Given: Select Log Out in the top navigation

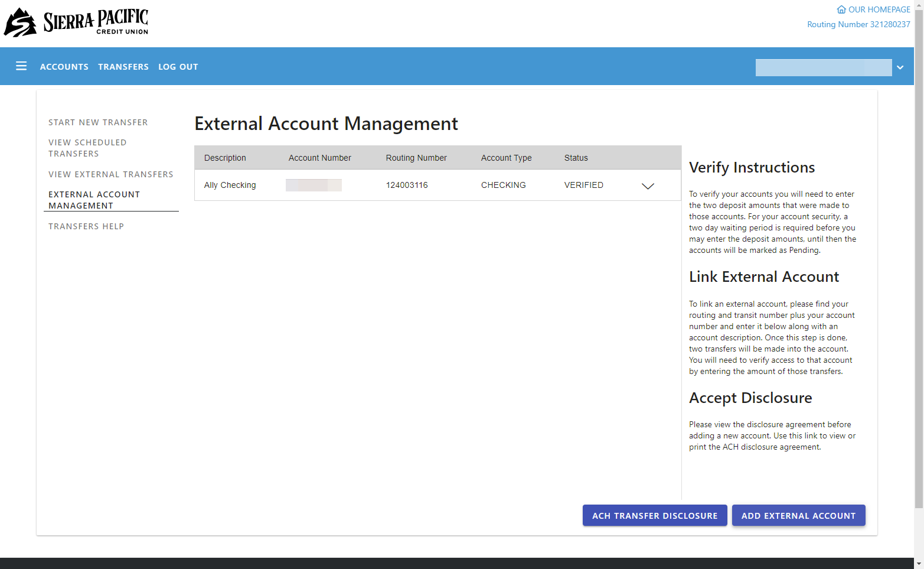Looking at the screenshot, I should (178, 67).
